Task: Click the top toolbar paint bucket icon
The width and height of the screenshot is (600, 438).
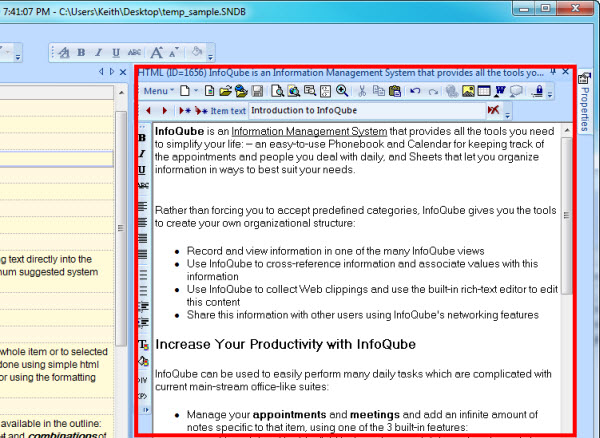Action: 197,52
